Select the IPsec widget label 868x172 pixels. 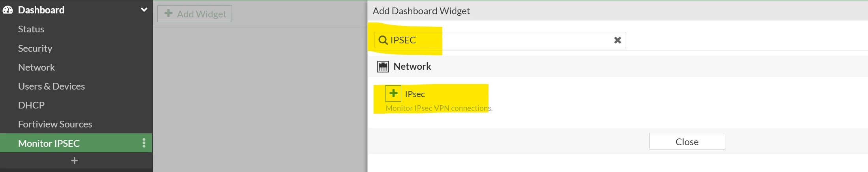coord(415,94)
